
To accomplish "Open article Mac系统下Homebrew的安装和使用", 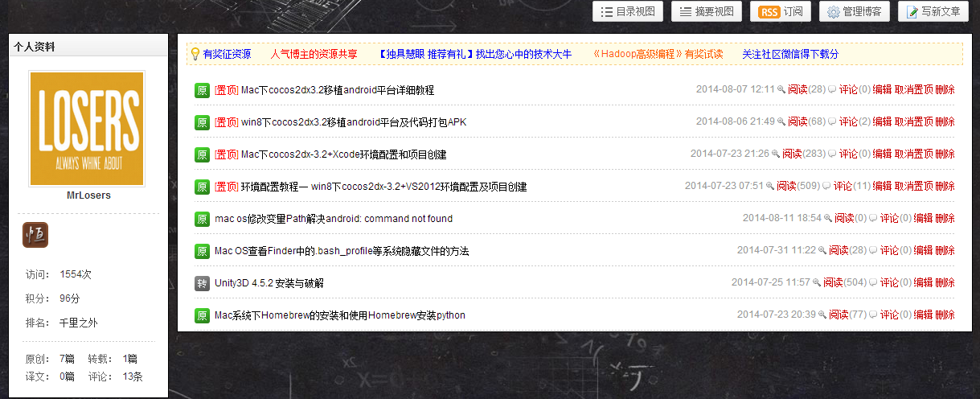I will [340, 315].
